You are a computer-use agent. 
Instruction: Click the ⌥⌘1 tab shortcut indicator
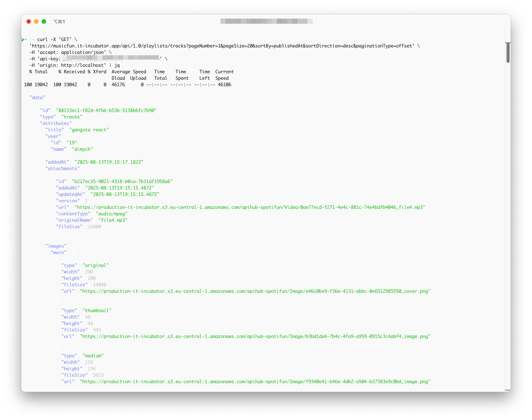point(59,22)
